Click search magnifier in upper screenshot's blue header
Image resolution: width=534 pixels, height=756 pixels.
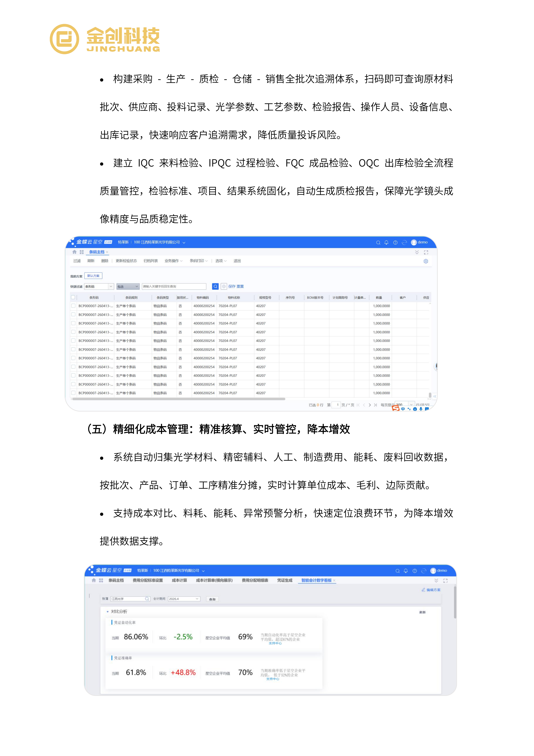(378, 243)
